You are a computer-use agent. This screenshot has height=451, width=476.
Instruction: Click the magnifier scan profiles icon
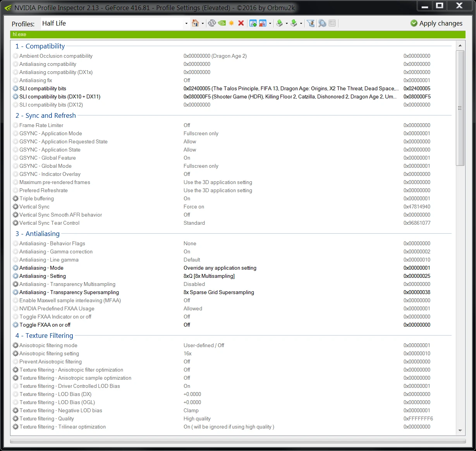[322, 23]
